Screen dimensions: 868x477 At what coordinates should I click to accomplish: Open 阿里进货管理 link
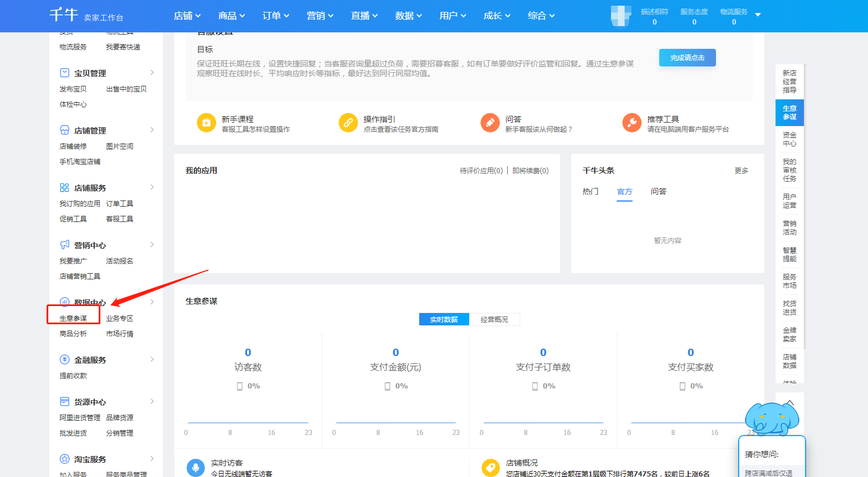tap(80, 418)
